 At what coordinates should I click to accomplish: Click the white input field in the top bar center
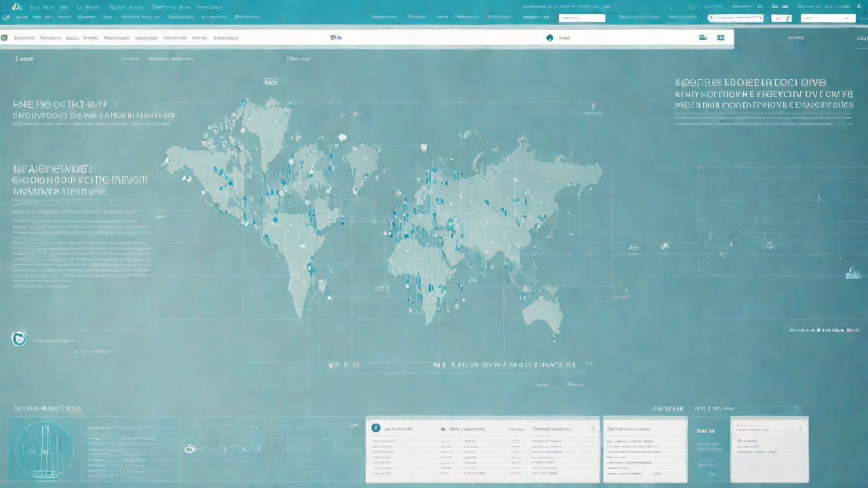pos(582,18)
